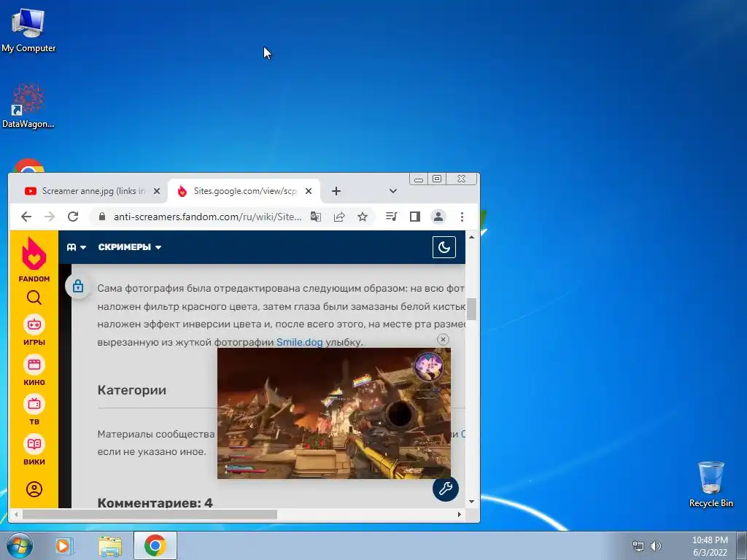Open Chrome side panel icon
Image resolution: width=747 pixels, height=560 pixels.
415,217
